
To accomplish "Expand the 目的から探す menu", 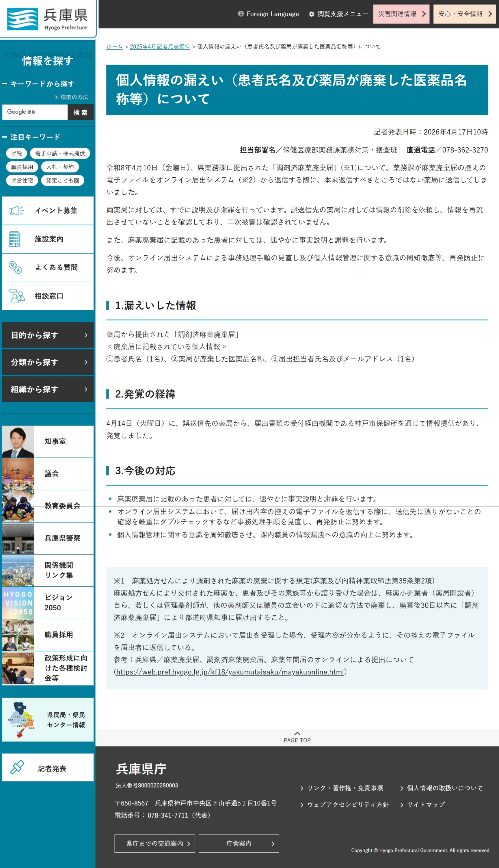I will [48, 335].
